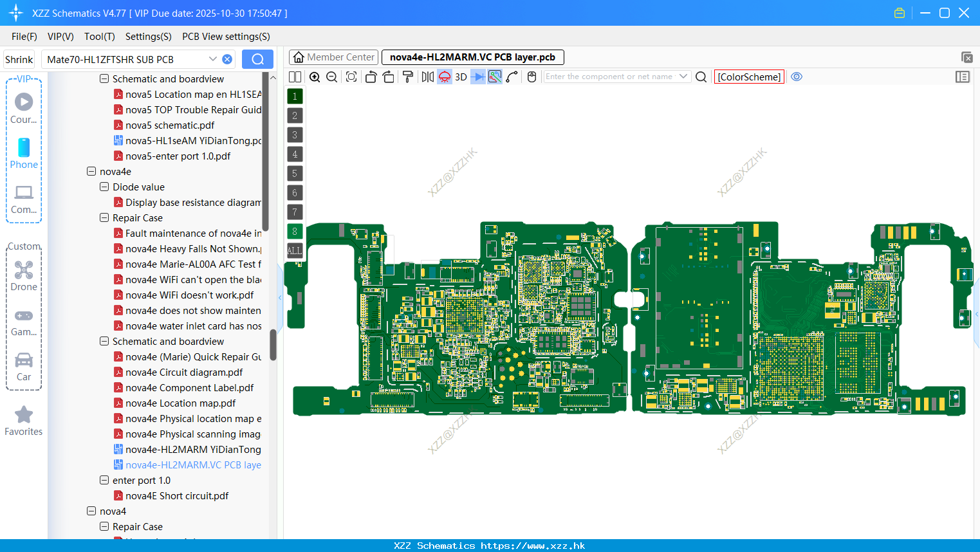
Task: Click the mouse settings icon
Action: pyautogui.click(x=532, y=77)
